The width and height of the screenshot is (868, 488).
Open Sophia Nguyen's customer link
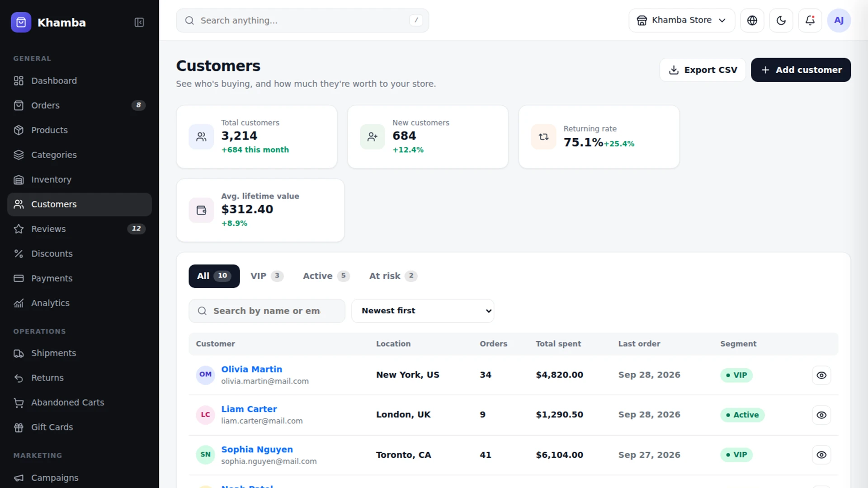[x=257, y=450]
